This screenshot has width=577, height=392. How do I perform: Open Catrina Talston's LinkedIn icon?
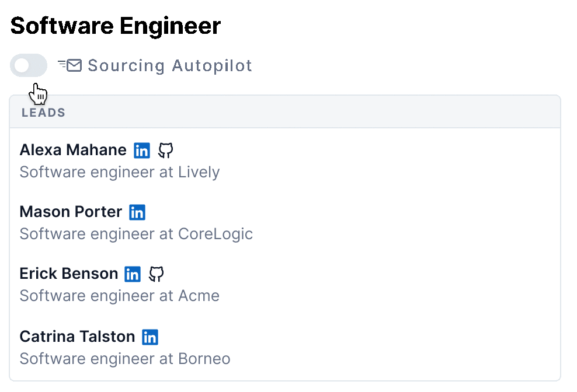(x=150, y=337)
